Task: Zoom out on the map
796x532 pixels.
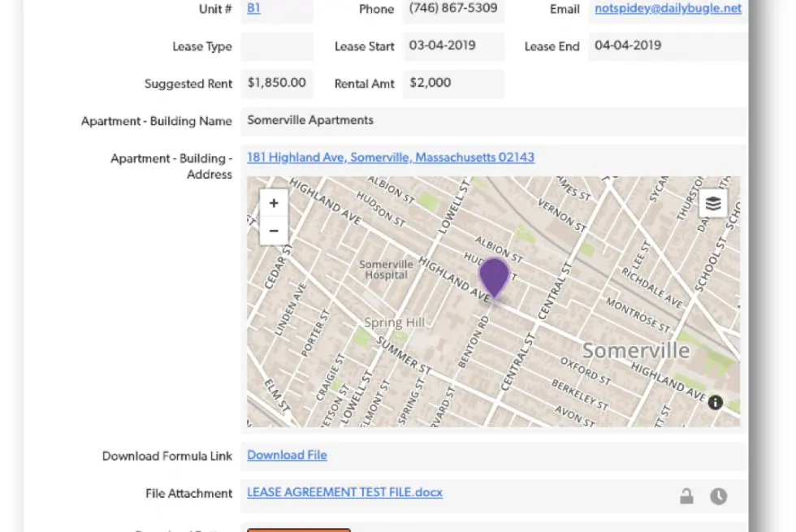Action: pyautogui.click(x=274, y=231)
